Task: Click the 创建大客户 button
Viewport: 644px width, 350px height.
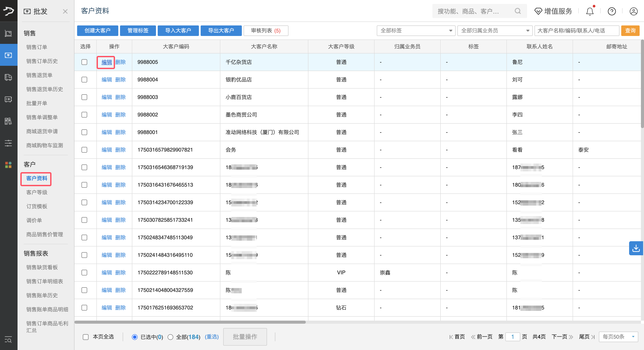Action: tap(97, 30)
